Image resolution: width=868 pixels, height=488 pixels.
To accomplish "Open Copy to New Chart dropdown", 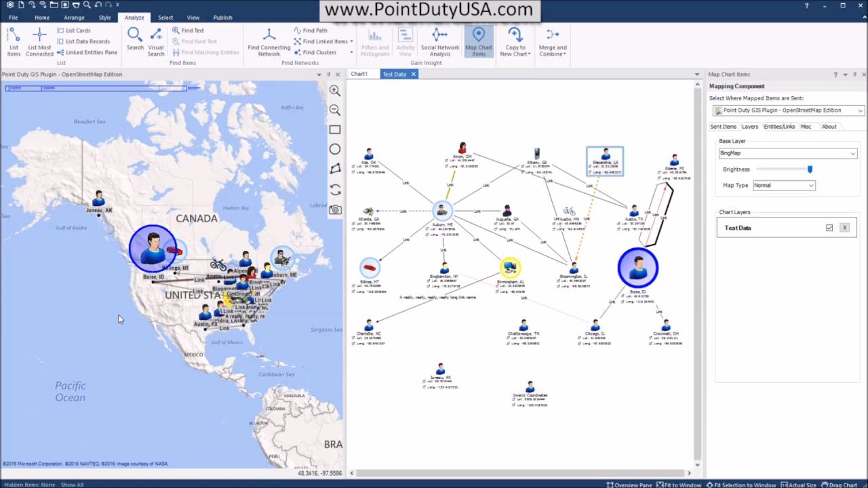I will click(x=515, y=42).
